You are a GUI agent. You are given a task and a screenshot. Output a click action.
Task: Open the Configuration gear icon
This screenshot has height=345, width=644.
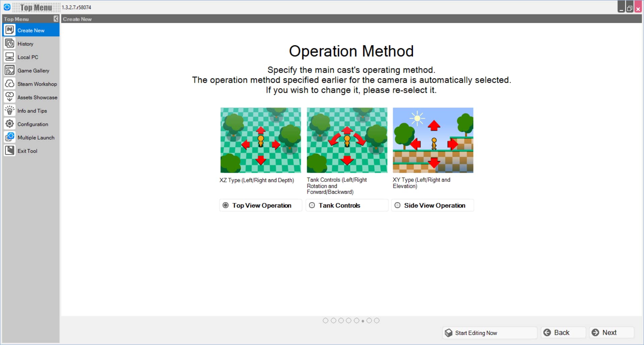pyautogui.click(x=10, y=124)
